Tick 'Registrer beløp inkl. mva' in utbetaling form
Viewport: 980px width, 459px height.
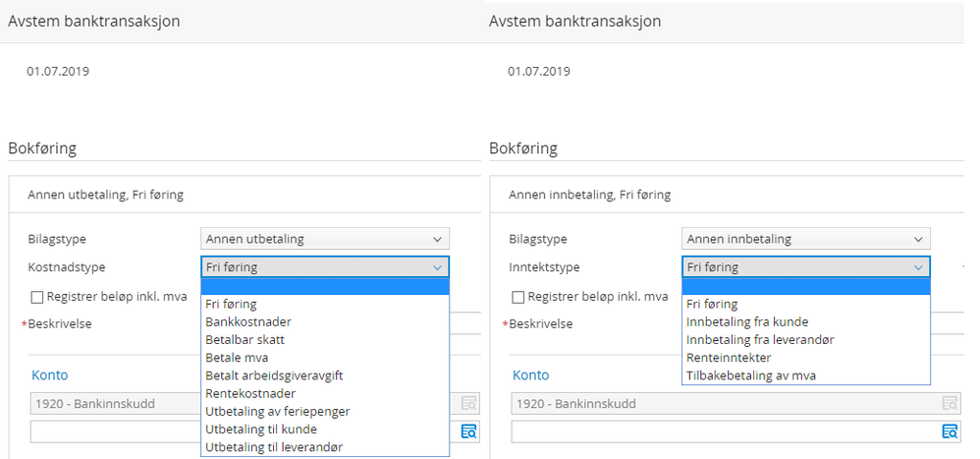coord(37,297)
